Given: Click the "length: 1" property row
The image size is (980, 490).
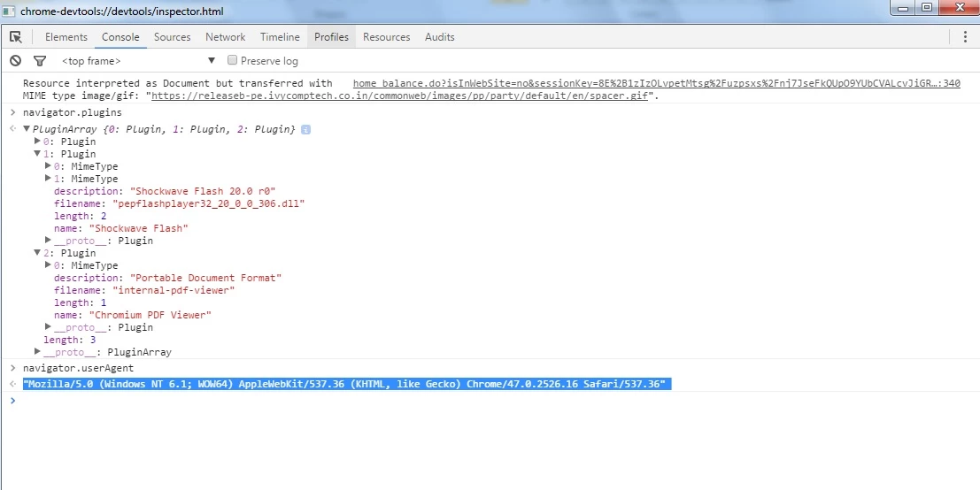Looking at the screenshot, I should pyautogui.click(x=80, y=302).
